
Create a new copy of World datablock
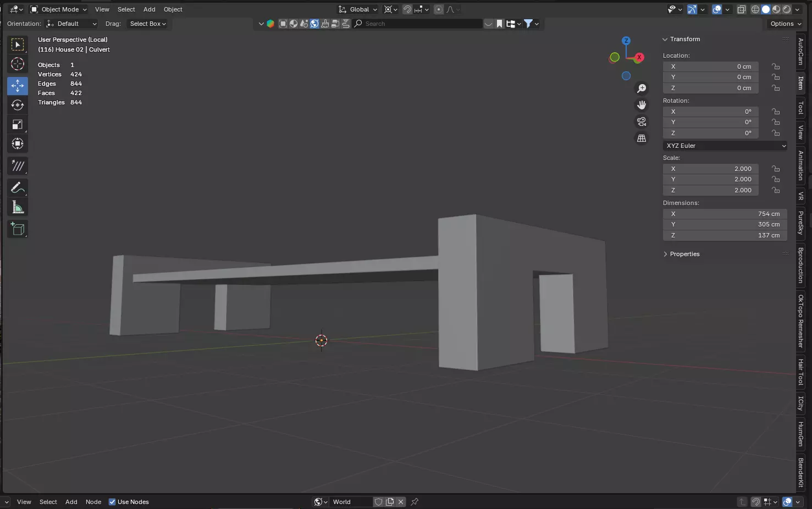390,502
